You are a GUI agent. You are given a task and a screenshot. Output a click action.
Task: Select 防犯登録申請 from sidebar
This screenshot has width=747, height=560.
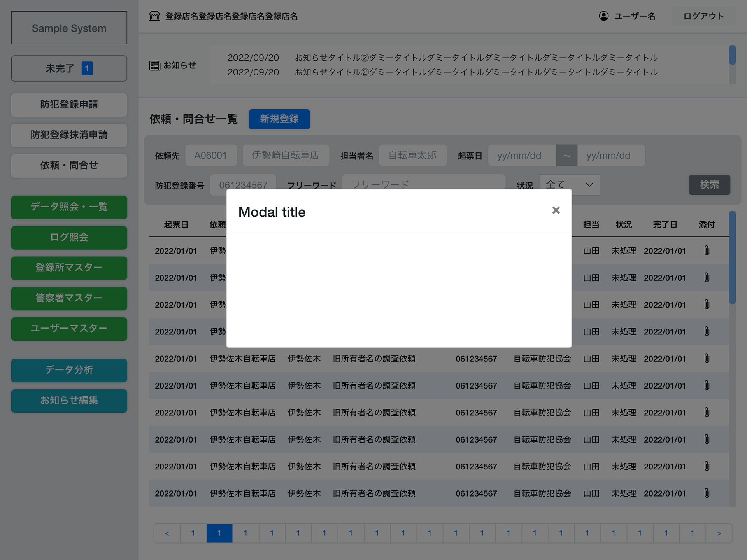pyautogui.click(x=69, y=105)
